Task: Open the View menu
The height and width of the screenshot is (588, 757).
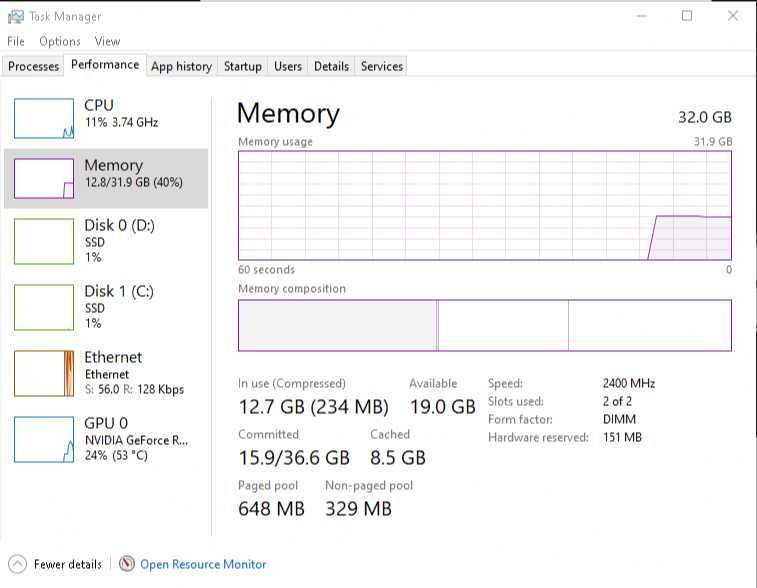Action: 107,41
